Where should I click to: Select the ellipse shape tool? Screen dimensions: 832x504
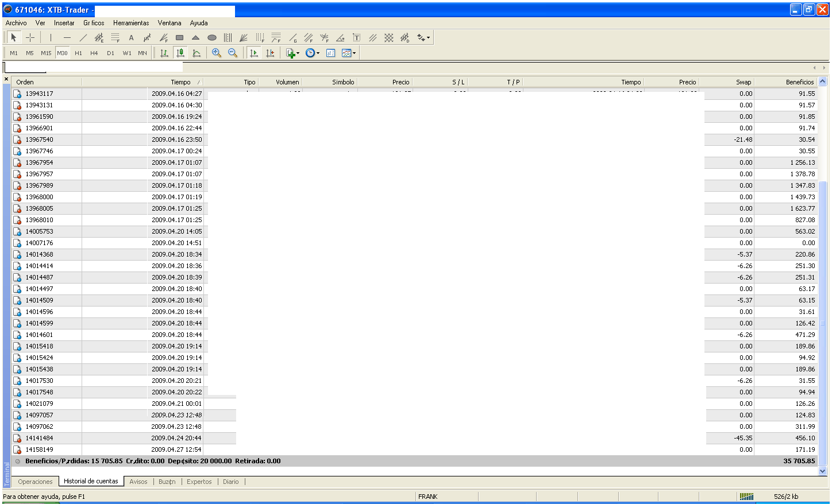(x=212, y=38)
